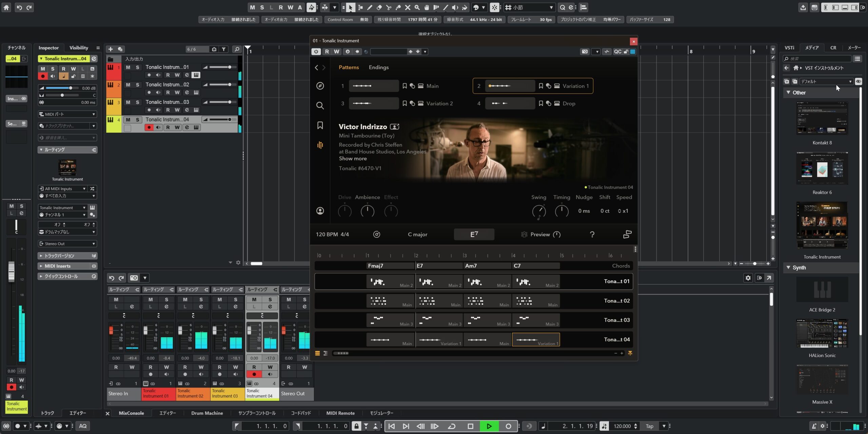
Task: Switch to the Endings tab
Action: coord(378,67)
